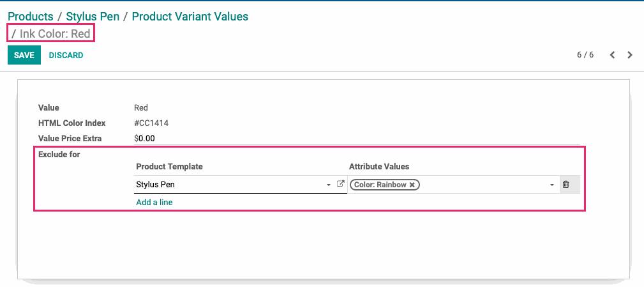The image size is (644, 287).
Task: Add a line to exclusions
Action: pyautogui.click(x=154, y=202)
